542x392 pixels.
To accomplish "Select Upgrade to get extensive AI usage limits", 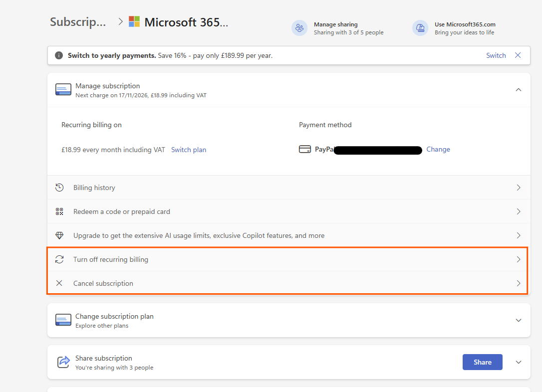I will [199, 235].
